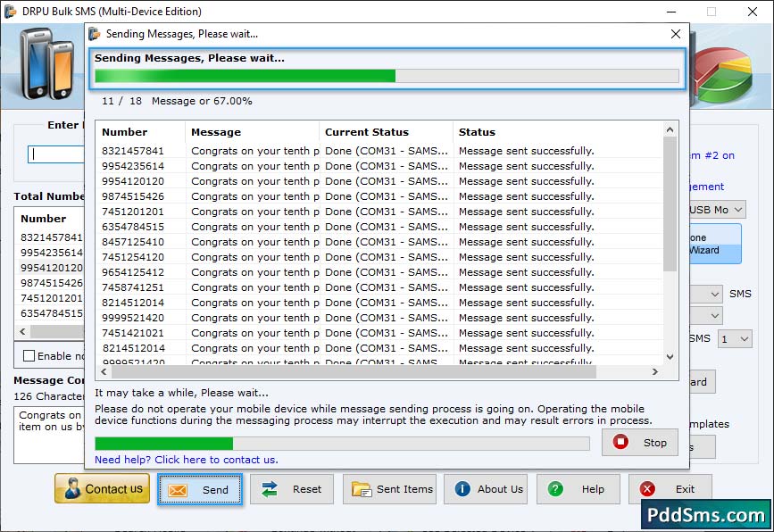The height and width of the screenshot is (532, 774).
Task: Click the Message column header
Action: click(x=252, y=132)
